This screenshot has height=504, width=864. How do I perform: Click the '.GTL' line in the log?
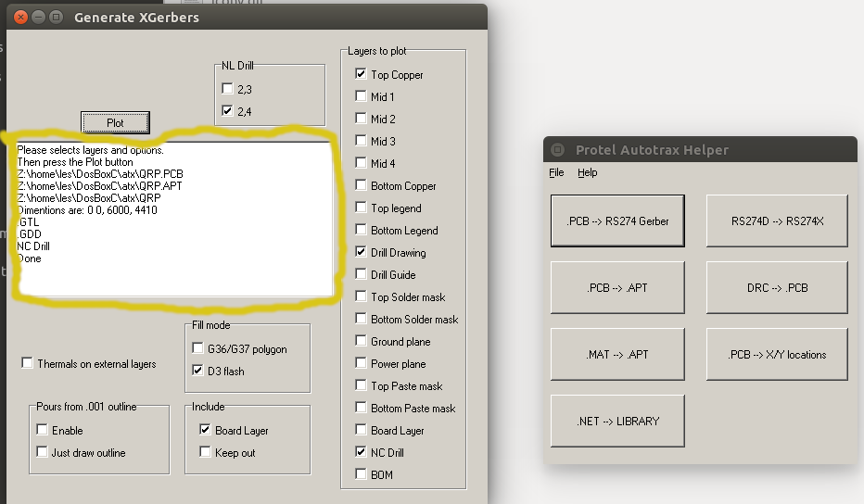(x=28, y=222)
